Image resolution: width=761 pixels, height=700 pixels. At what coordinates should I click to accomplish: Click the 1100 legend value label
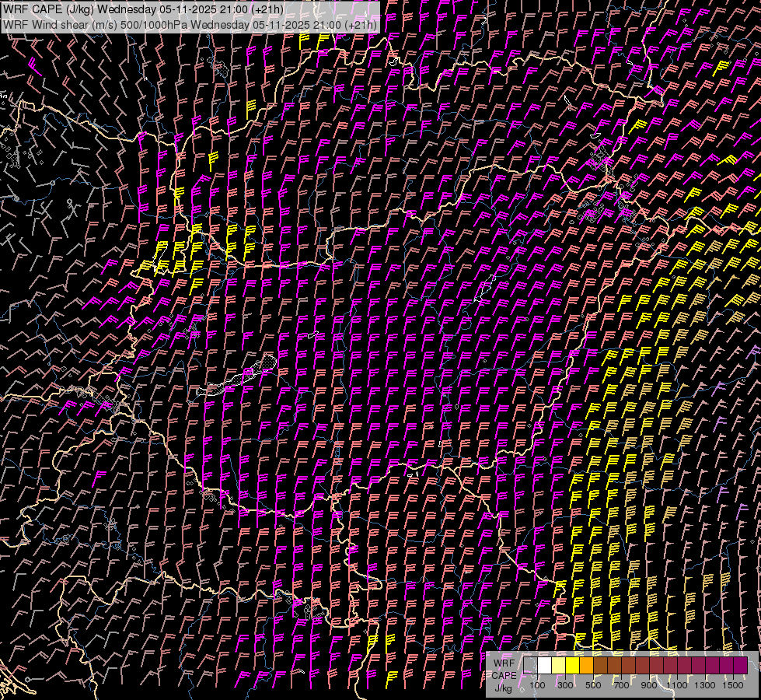[x=677, y=686]
